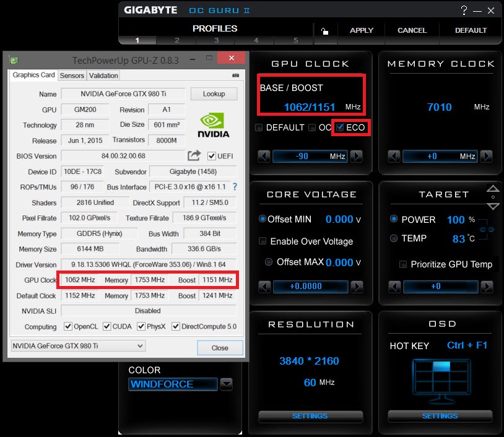Check Prioritize GPU Temp option
The image size is (504, 437).
coord(402,264)
